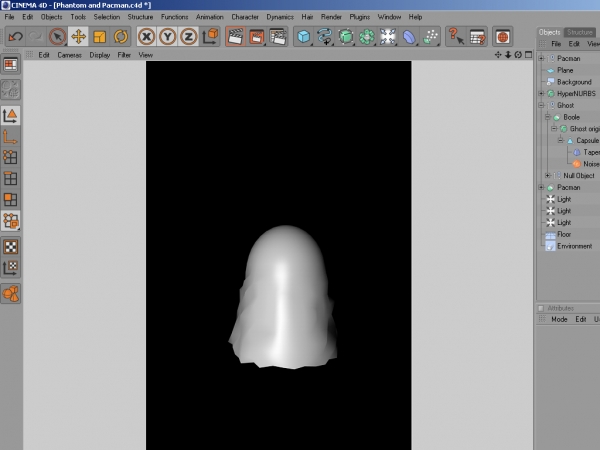Screen dimensions: 600x450
Task: Select the Points mode tool
Action: point(10,157)
